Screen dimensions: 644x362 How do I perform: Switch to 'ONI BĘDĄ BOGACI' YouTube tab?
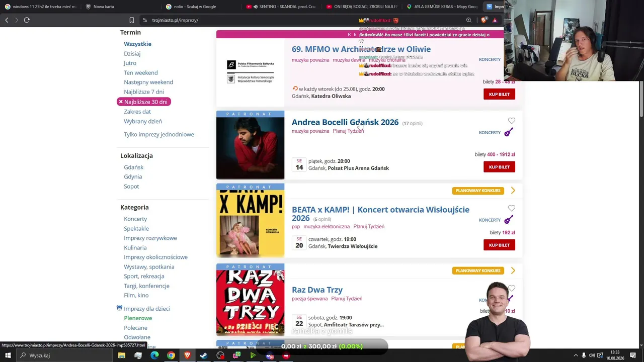point(362,7)
